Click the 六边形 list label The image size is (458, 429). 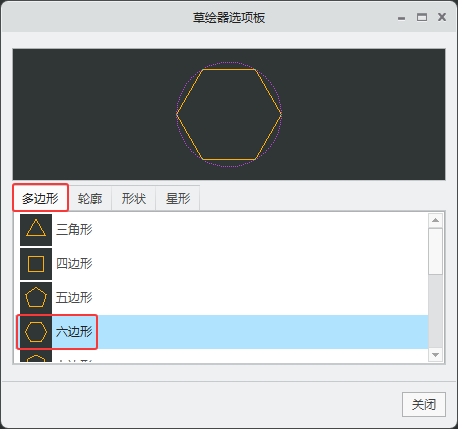(x=74, y=332)
